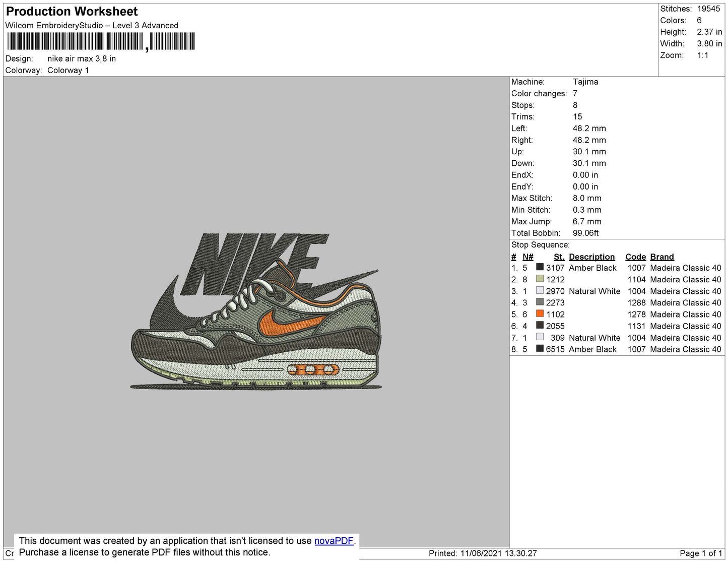Select the Left value 48.2 mm
Screen dimensions: 728x563
point(589,128)
